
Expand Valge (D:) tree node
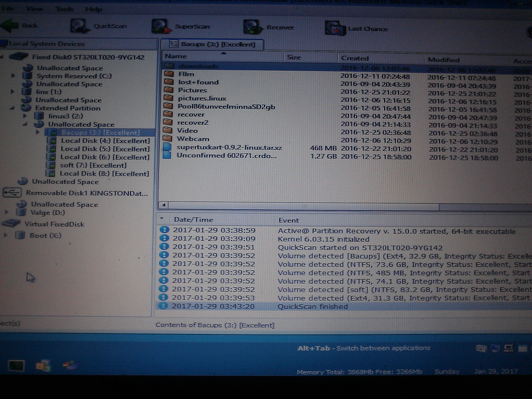7,212
